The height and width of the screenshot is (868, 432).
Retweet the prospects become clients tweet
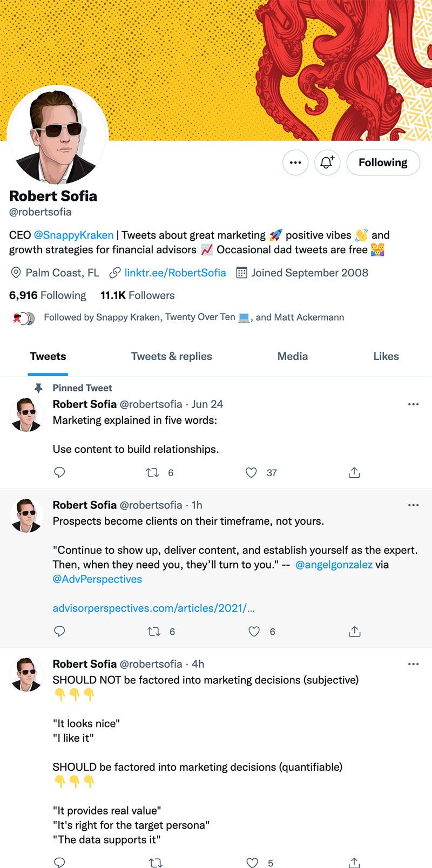point(153,631)
